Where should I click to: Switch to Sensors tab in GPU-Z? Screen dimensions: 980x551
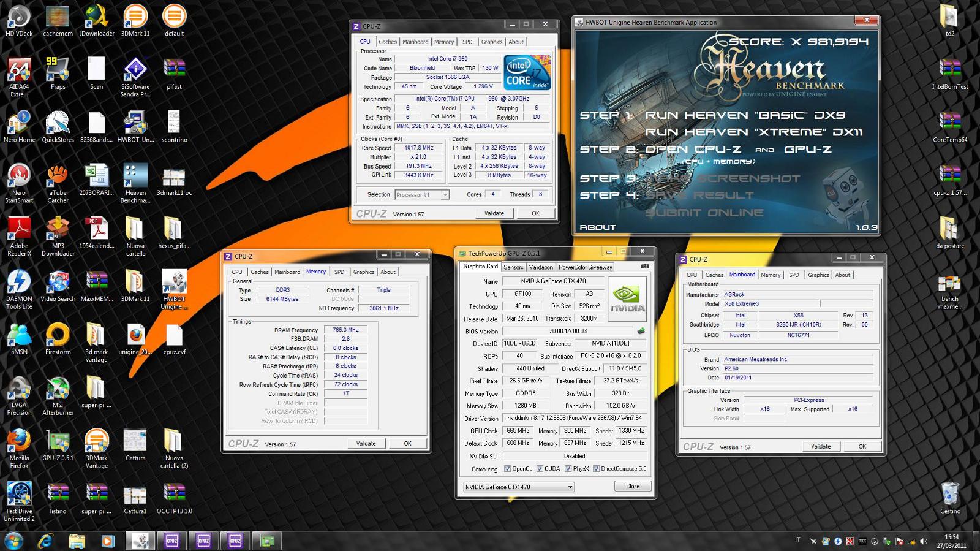513,267
